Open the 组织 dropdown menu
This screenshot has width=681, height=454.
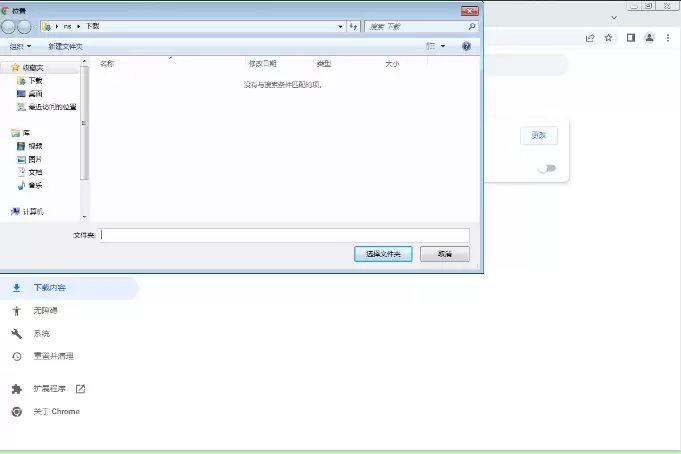tap(20, 46)
